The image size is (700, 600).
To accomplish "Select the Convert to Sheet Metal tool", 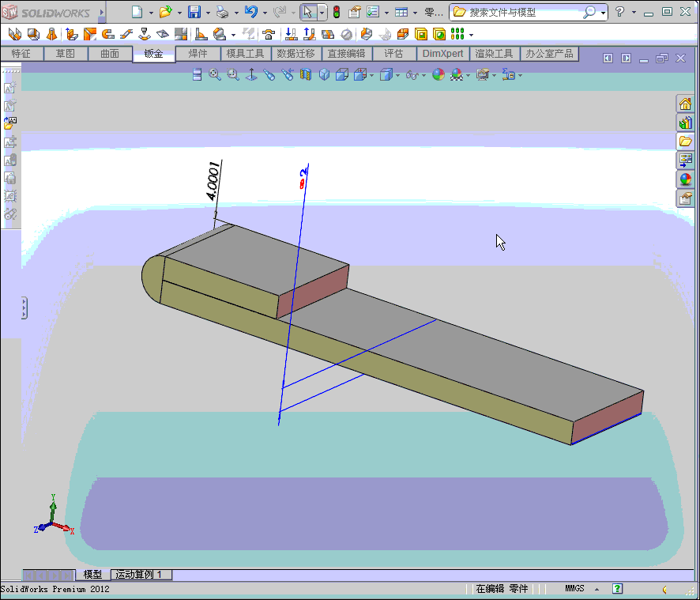I will click(33, 34).
